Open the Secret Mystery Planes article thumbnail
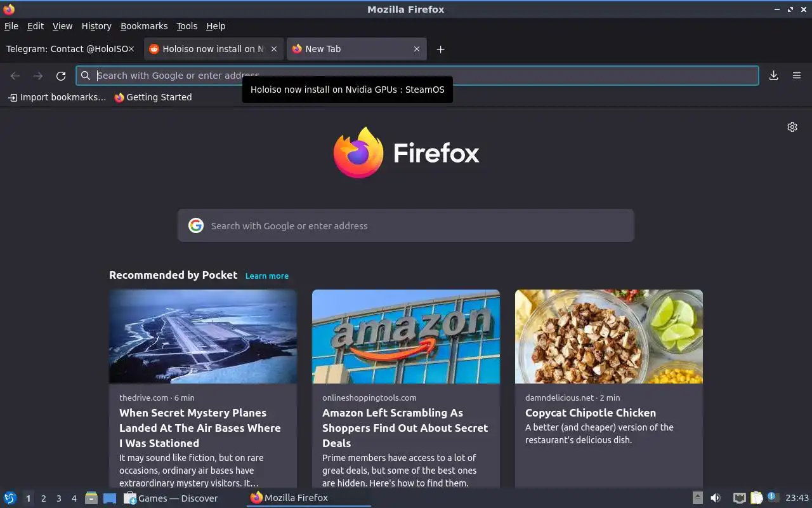Image resolution: width=812 pixels, height=508 pixels. click(203, 337)
